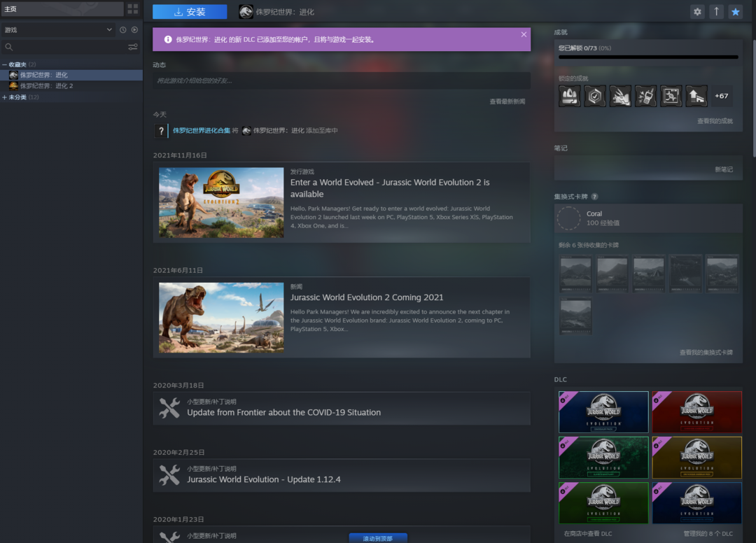Click the triceratops locked achievement icon
The height and width of the screenshot is (543, 756).
[620, 96]
